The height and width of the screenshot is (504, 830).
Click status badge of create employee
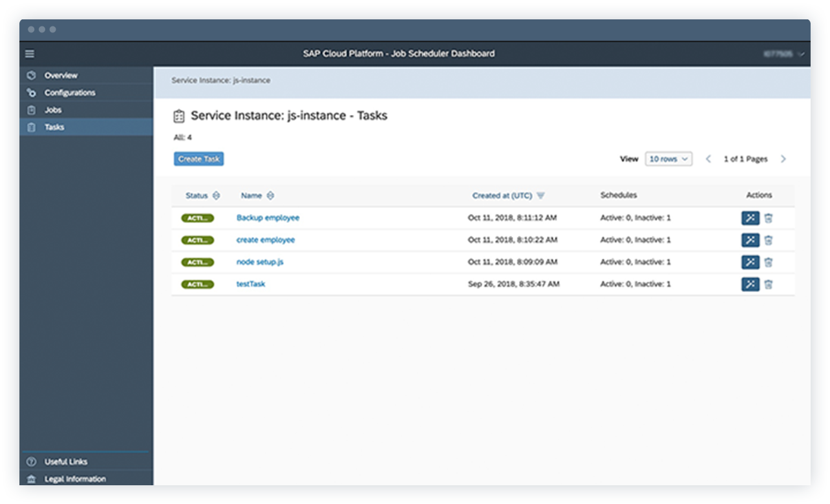coord(197,240)
